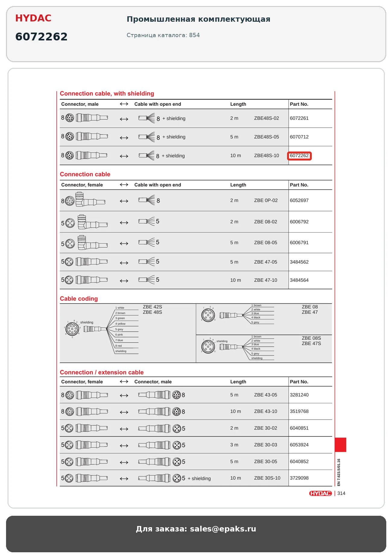Click part number 3519768

[299, 411]
